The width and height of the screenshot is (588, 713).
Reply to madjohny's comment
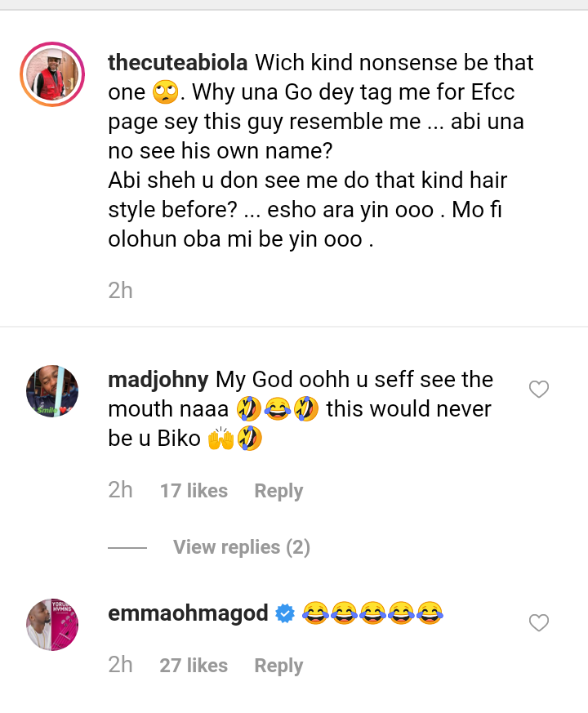click(x=278, y=491)
